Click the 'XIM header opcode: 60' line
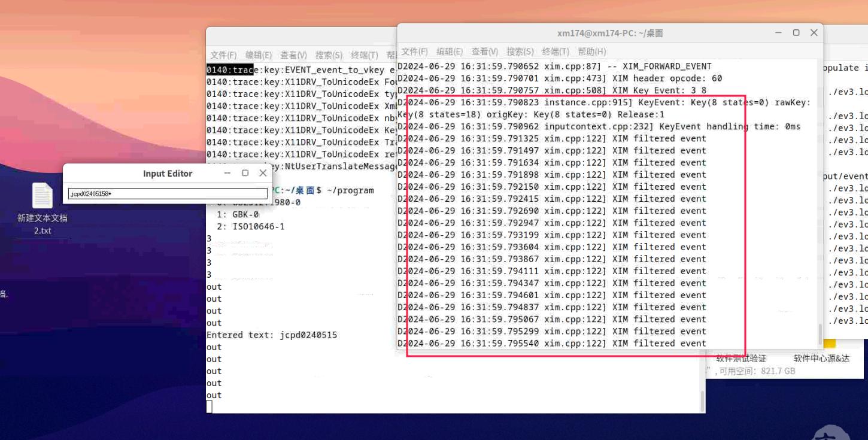868x440 pixels. coord(560,78)
